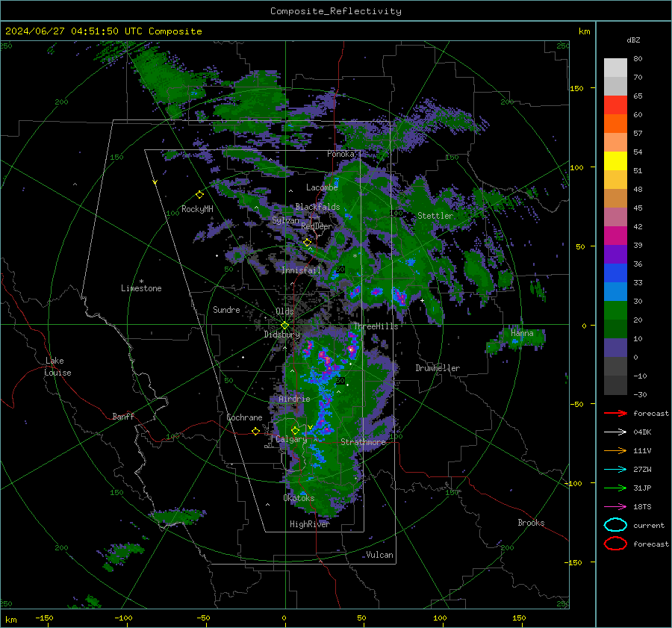This screenshot has width=672, height=628.
Task: Click the yellow diamond marker at Olds radar center
Action: 284,326
